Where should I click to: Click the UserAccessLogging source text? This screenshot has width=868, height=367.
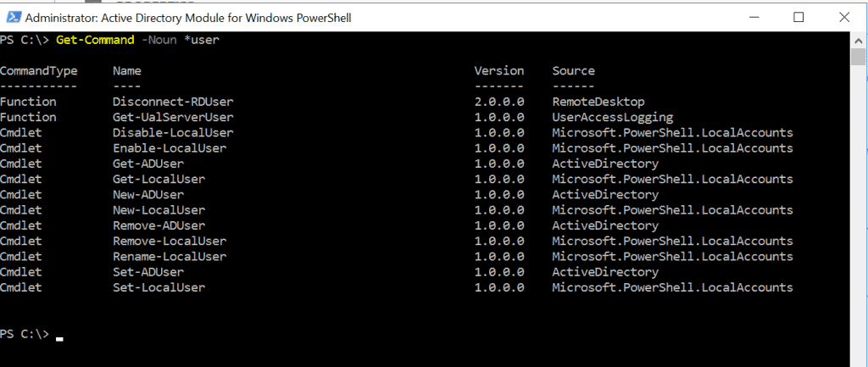[x=613, y=117]
